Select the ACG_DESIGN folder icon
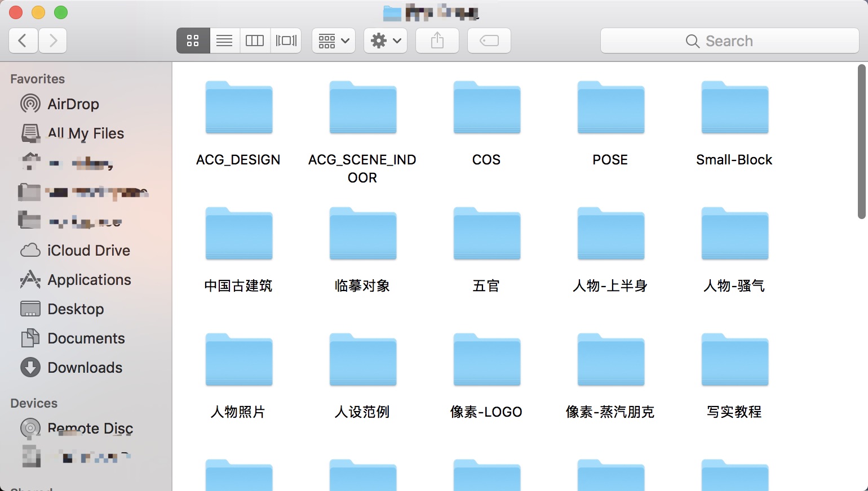The image size is (868, 491). 239,108
